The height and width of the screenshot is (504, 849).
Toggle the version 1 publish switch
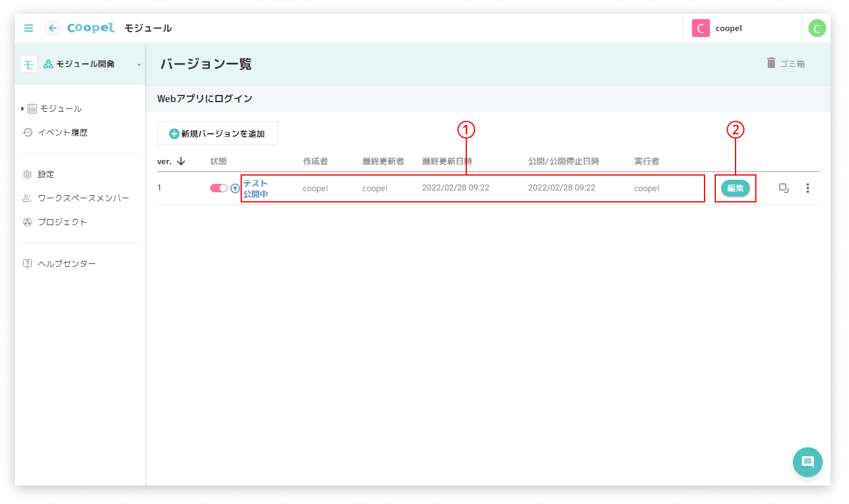coord(219,188)
